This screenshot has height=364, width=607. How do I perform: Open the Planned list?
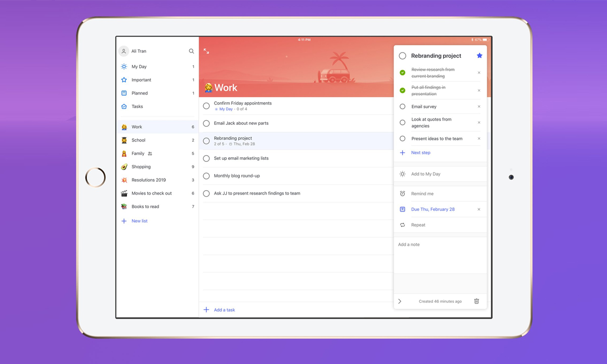pyautogui.click(x=157, y=93)
